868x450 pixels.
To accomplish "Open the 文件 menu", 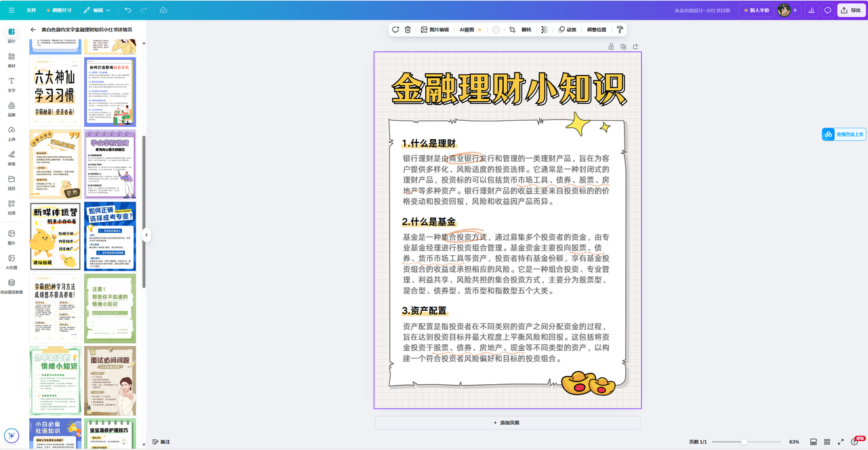I will point(31,10).
